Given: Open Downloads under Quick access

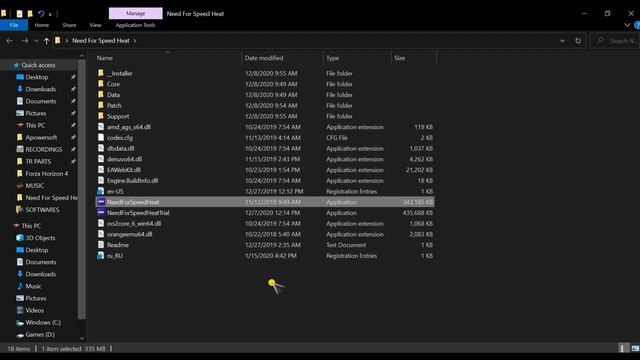Looking at the screenshot, I should [40, 89].
